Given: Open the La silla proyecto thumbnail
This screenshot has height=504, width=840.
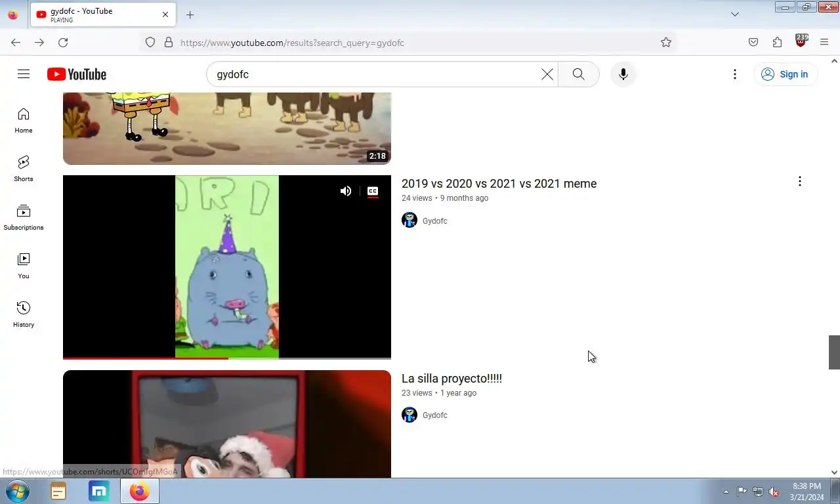Looking at the screenshot, I should pos(227,424).
